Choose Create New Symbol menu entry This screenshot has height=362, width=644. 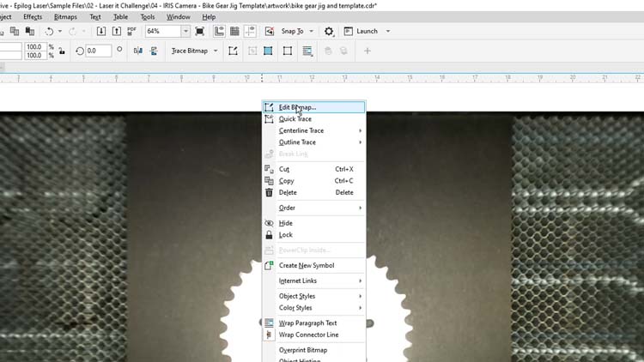[x=313, y=266]
